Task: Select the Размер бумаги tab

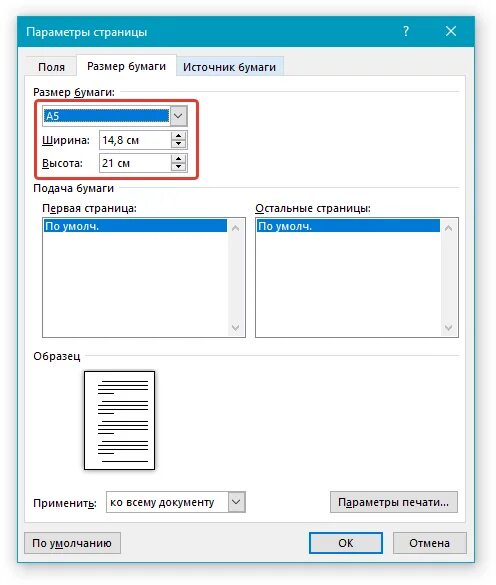Action: click(126, 66)
